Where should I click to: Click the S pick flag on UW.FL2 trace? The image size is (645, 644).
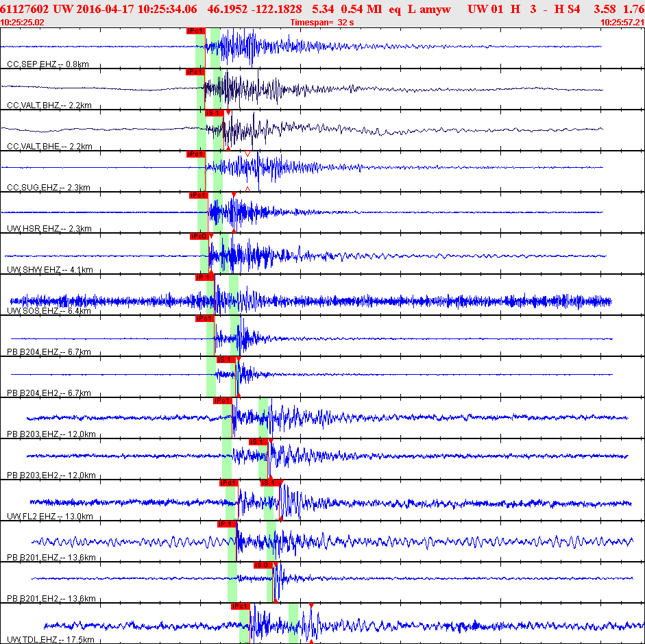click(269, 482)
